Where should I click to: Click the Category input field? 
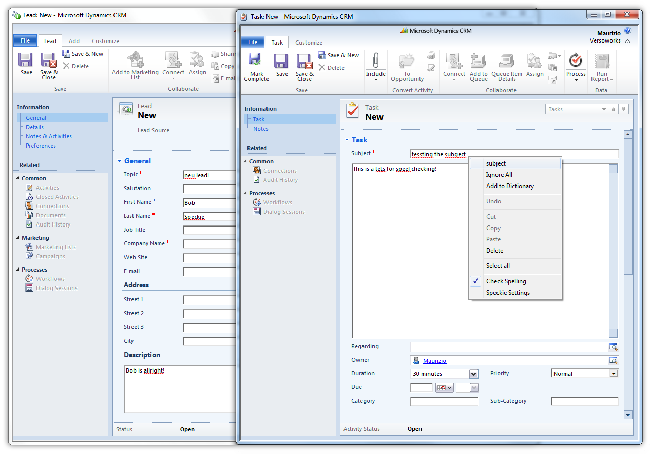point(442,401)
